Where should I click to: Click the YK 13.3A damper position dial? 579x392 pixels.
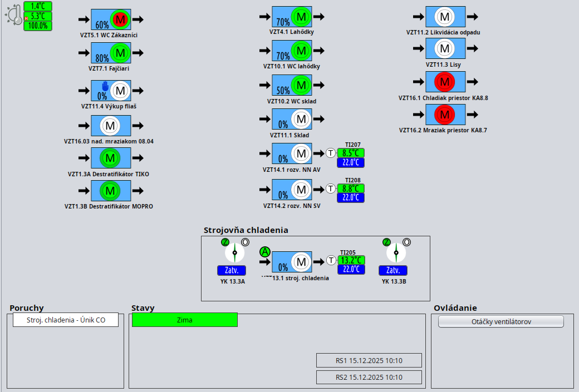point(235,253)
